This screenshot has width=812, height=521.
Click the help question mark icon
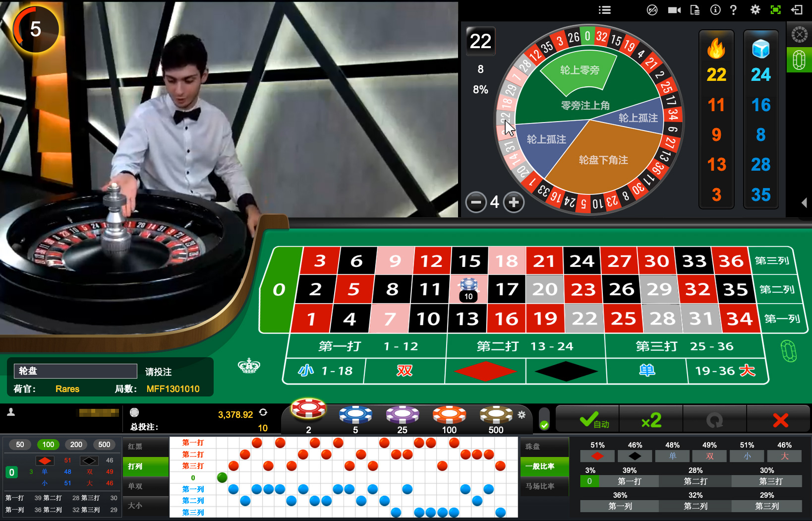(734, 10)
